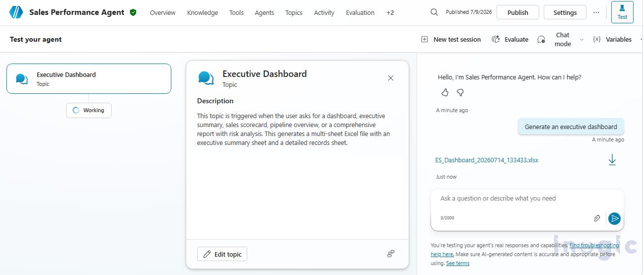Screen dimensions: 644x275
Task: Click the Chat mode icon
Action: (x=541, y=40)
